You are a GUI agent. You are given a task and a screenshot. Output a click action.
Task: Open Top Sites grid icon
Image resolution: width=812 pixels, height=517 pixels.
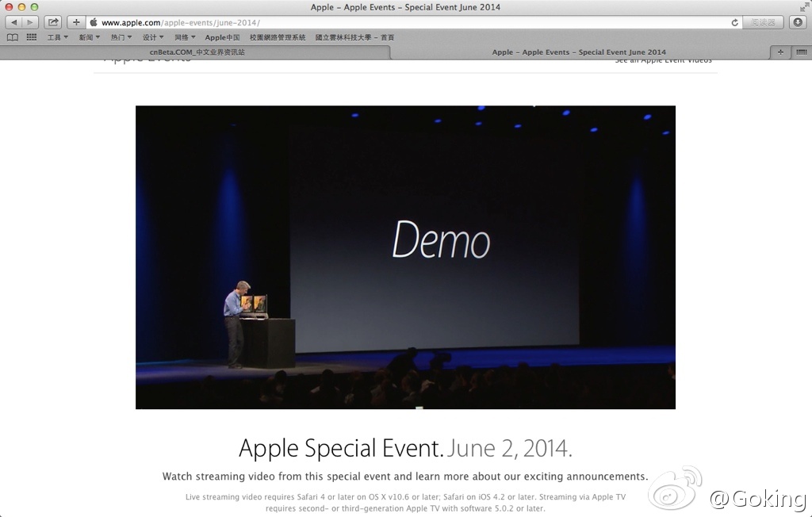tap(32, 37)
